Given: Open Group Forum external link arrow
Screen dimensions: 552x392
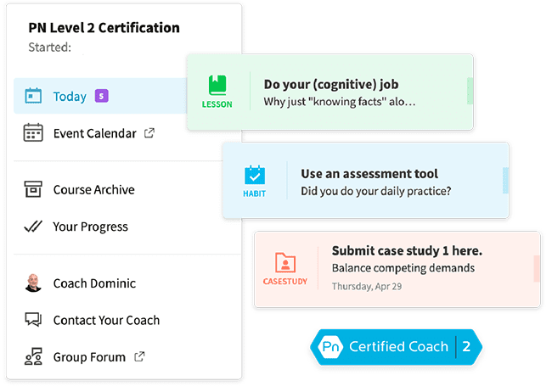Looking at the screenshot, I should 139,357.
